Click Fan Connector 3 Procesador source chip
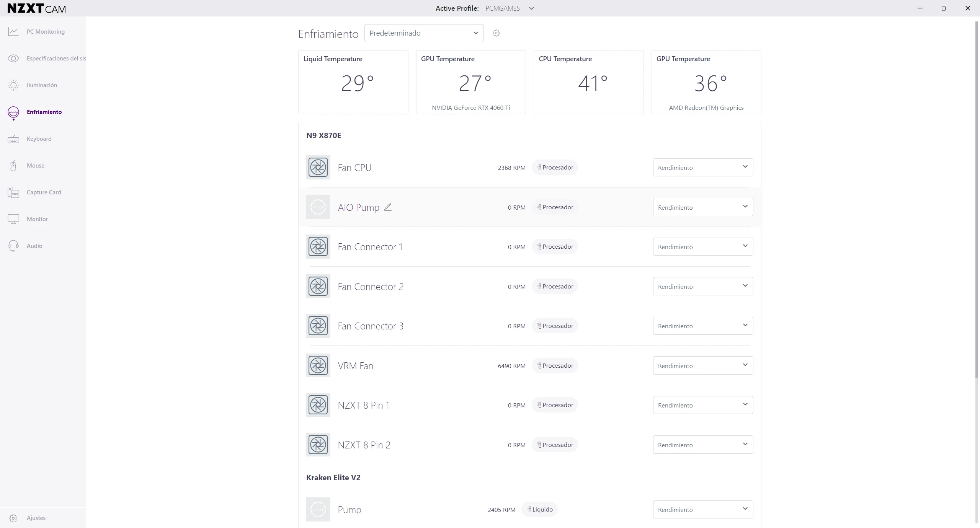This screenshot has width=980, height=528. click(555, 326)
